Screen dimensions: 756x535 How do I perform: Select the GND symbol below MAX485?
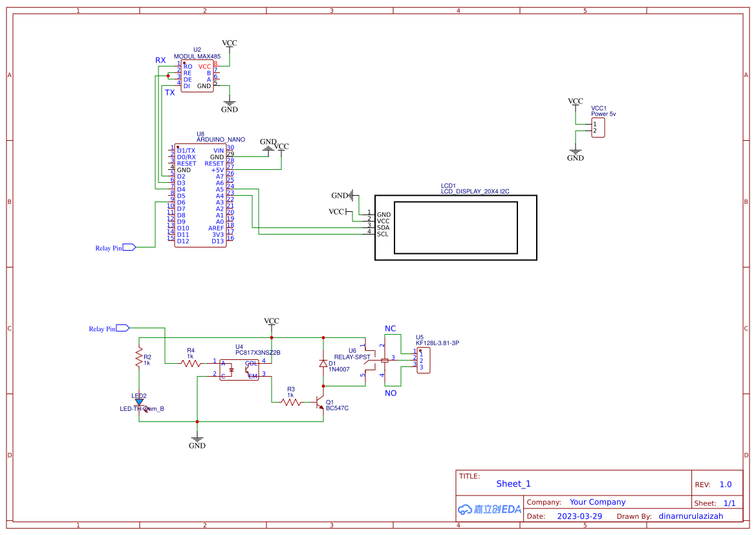click(229, 103)
